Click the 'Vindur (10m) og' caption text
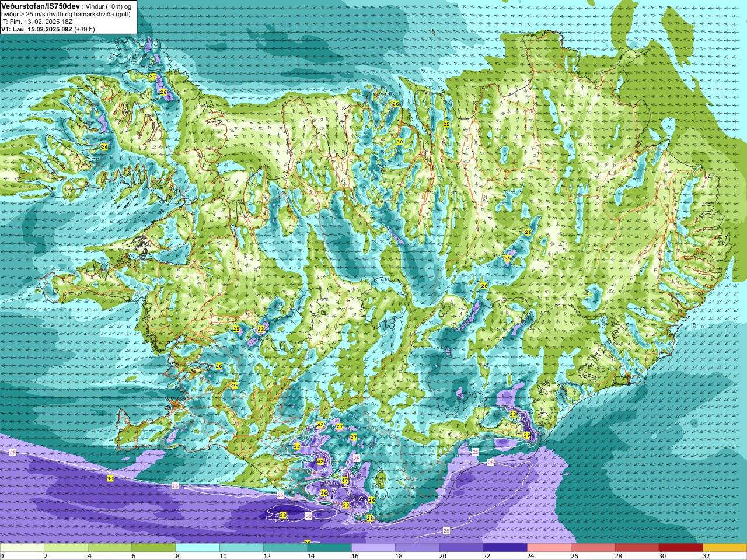747x560 pixels. (109, 6)
